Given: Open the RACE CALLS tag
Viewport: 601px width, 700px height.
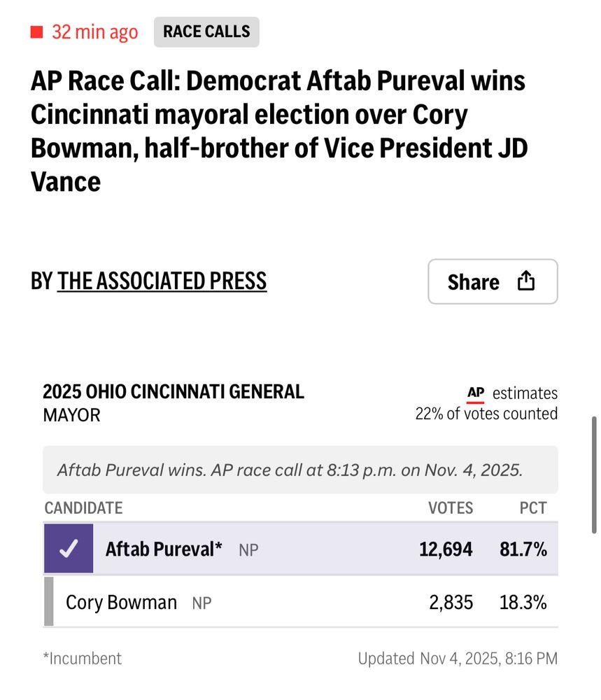Looking at the screenshot, I should (206, 31).
